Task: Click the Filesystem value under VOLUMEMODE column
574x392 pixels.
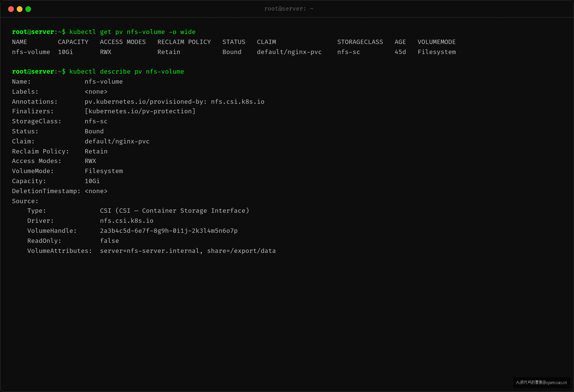Action: tap(436, 52)
